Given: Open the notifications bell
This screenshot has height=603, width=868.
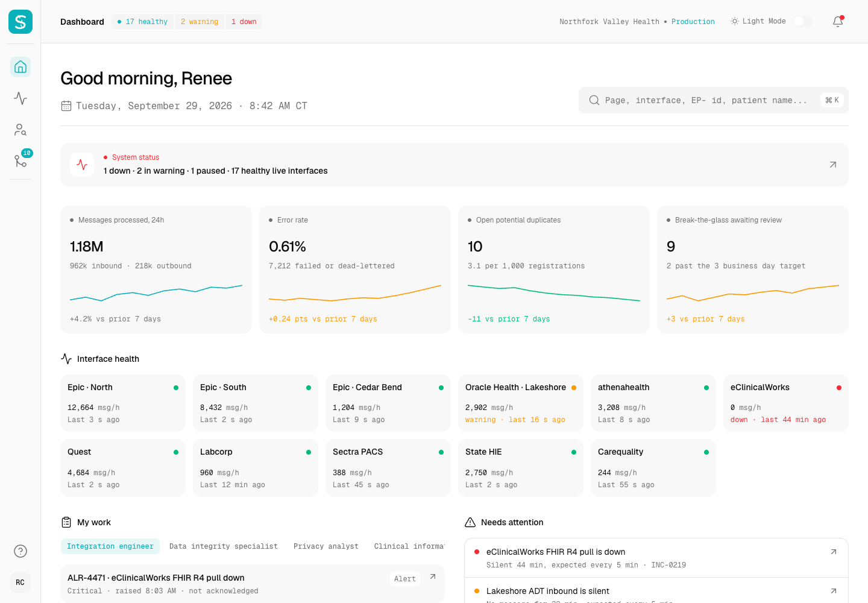Looking at the screenshot, I should [838, 22].
